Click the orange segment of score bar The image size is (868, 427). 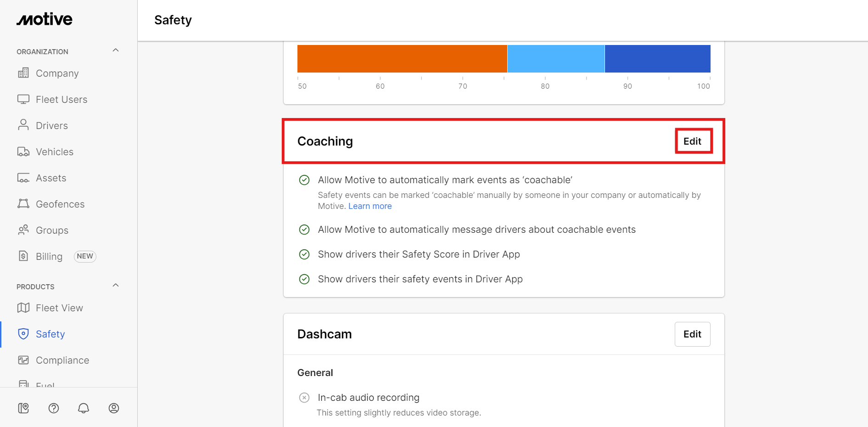(402, 59)
